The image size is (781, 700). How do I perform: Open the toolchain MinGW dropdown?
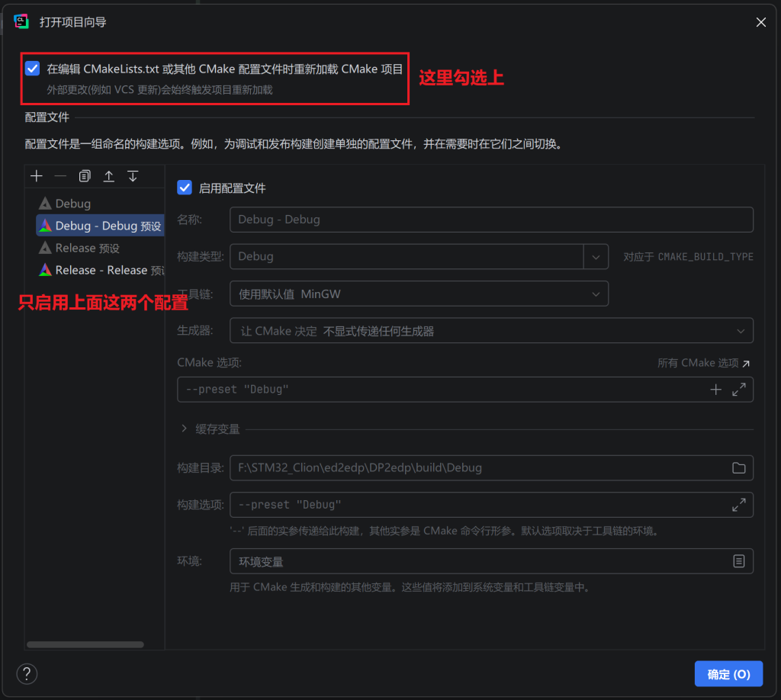click(596, 294)
